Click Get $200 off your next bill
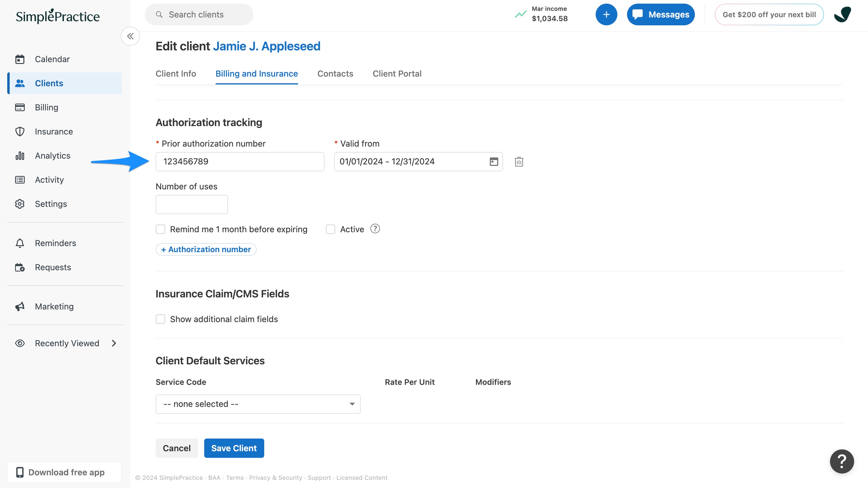Viewport: 868px width, 488px height. 769,14
